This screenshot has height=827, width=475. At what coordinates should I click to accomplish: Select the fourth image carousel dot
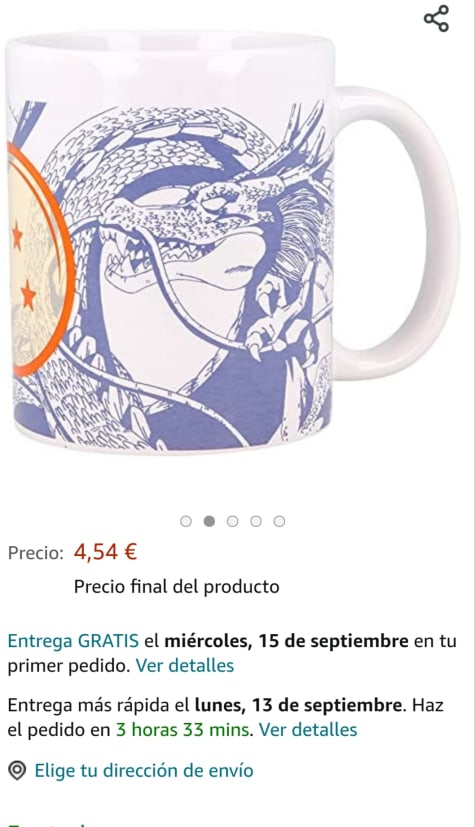click(256, 521)
